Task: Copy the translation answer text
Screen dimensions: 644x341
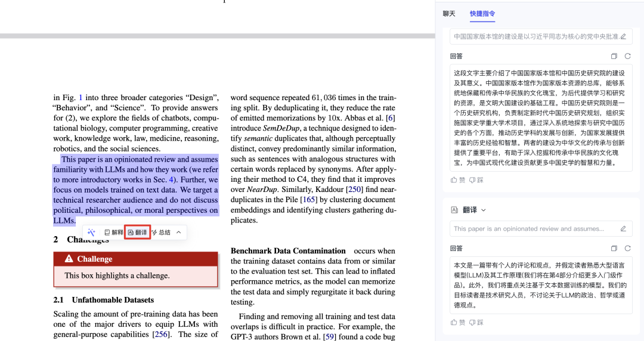Action: click(614, 249)
